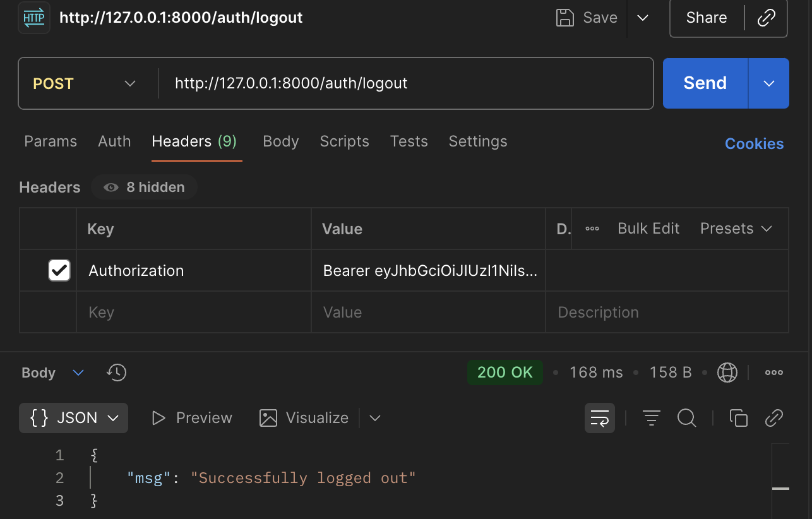Search within the response body
Image resolution: width=812 pixels, height=519 pixels.
(x=686, y=418)
